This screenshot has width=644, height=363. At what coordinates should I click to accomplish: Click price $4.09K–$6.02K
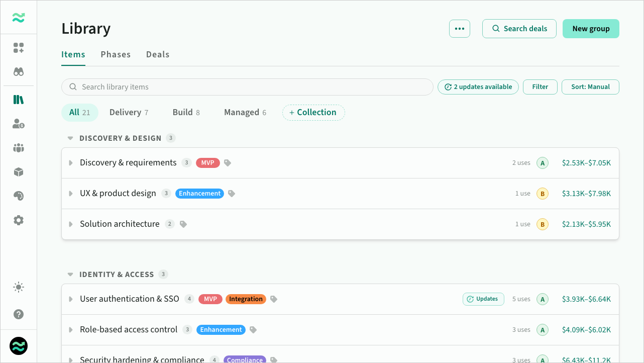(586, 330)
